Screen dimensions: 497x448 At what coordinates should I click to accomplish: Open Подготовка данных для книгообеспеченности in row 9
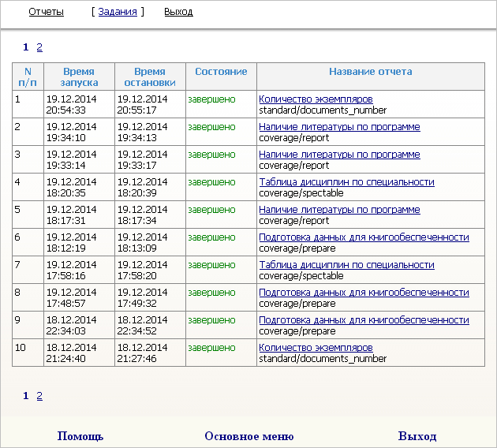click(364, 320)
